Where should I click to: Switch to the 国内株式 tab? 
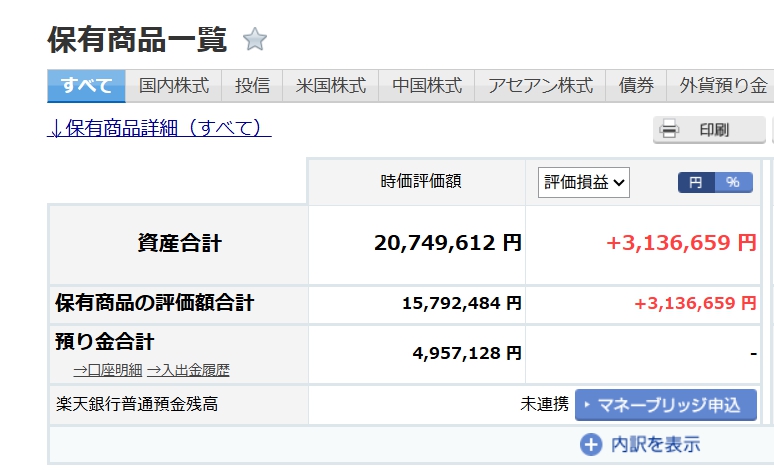[x=173, y=86]
